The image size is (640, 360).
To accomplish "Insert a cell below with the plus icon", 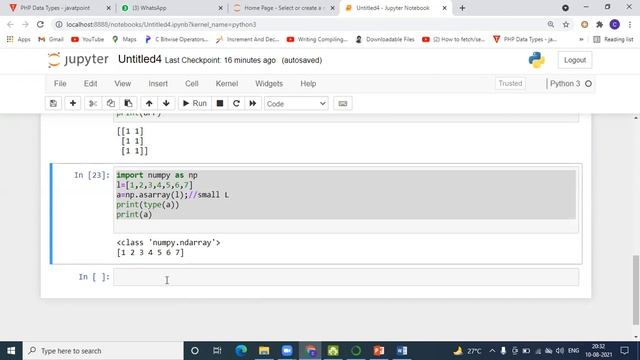I will click(73, 103).
